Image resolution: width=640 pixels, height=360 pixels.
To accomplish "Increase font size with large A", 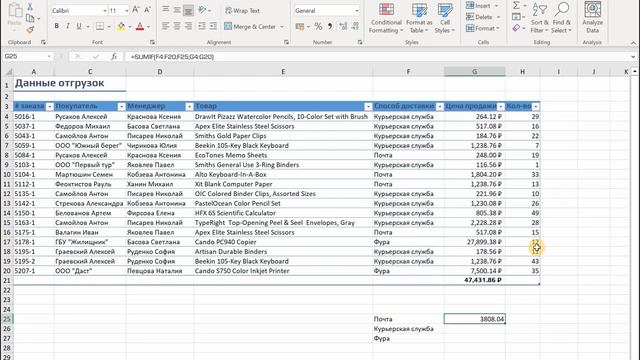I will coord(136,10).
